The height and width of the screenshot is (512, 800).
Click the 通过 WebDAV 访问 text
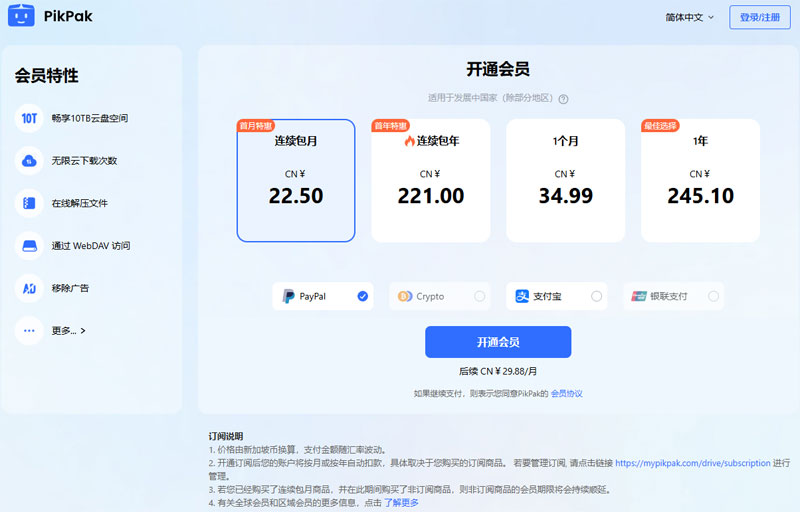click(91, 246)
